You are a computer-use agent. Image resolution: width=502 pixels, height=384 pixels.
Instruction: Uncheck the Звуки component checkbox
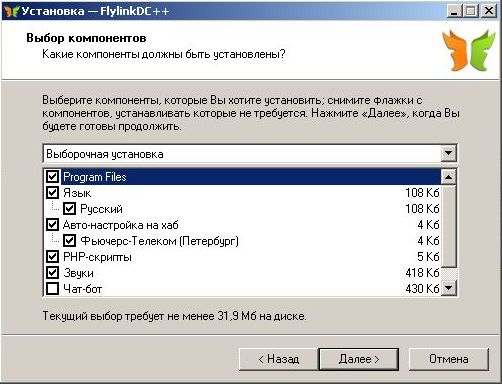52,273
